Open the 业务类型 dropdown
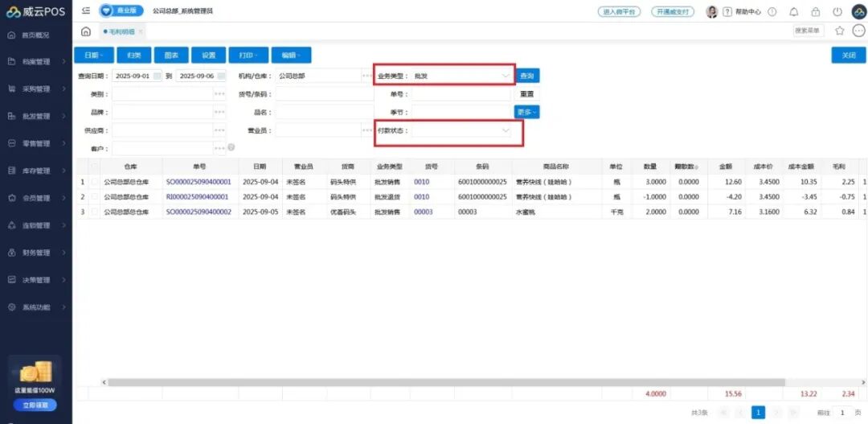This screenshot has width=868, height=424. pos(506,76)
